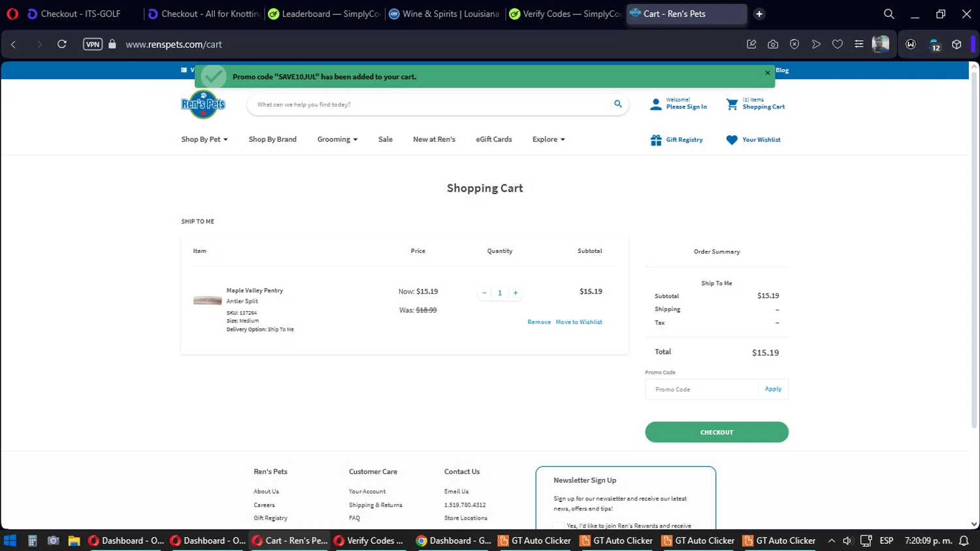
Task: Click Move to Wishlist link
Action: [x=579, y=322]
